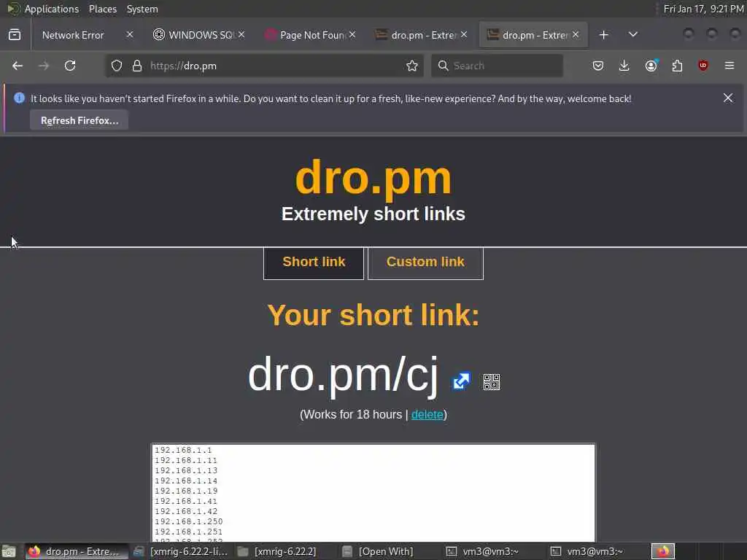
Task: Expand the list all tabs chevron
Action: (x=633, y=35)
